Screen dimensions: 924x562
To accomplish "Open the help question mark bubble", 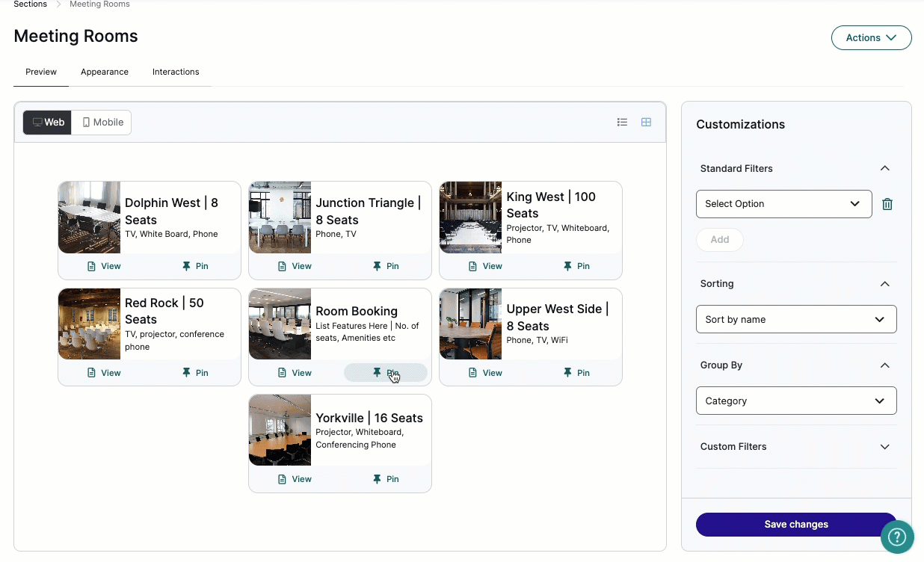I will [897, 537].
